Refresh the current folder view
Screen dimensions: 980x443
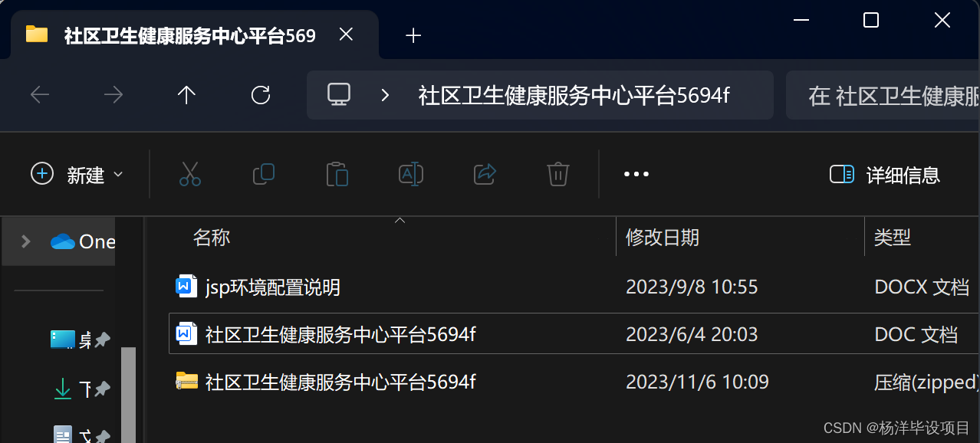(261, 95)
